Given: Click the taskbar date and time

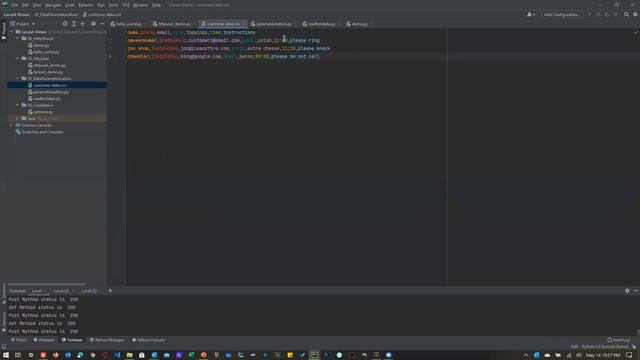Looking at the screenshot, I should (603, 355).
